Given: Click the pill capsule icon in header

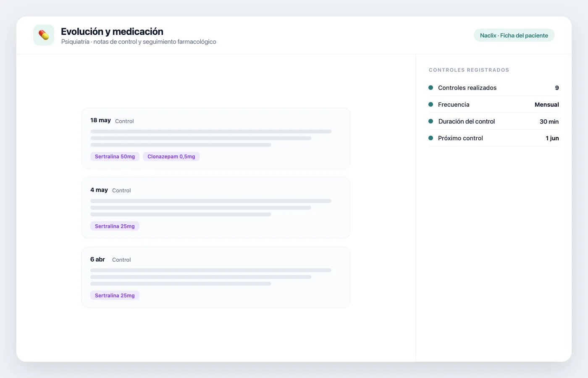Looking at the screenshot, I should (x=44, y=35).
